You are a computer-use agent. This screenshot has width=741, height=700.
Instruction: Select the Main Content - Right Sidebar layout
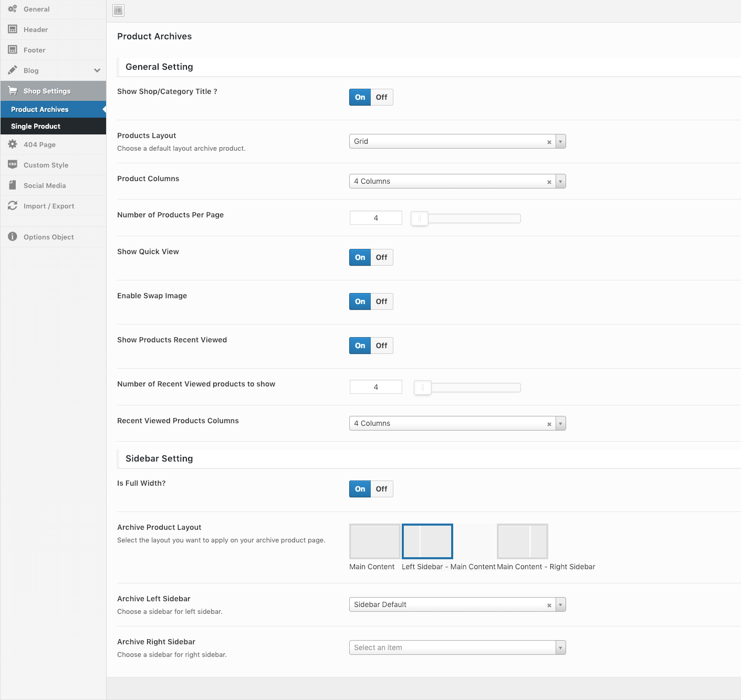(523, 541)
